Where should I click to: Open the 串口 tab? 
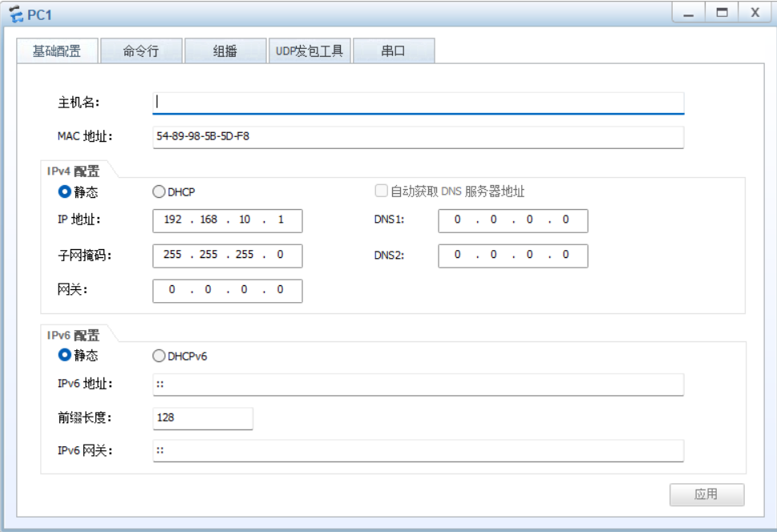click(x=394, y=51)
